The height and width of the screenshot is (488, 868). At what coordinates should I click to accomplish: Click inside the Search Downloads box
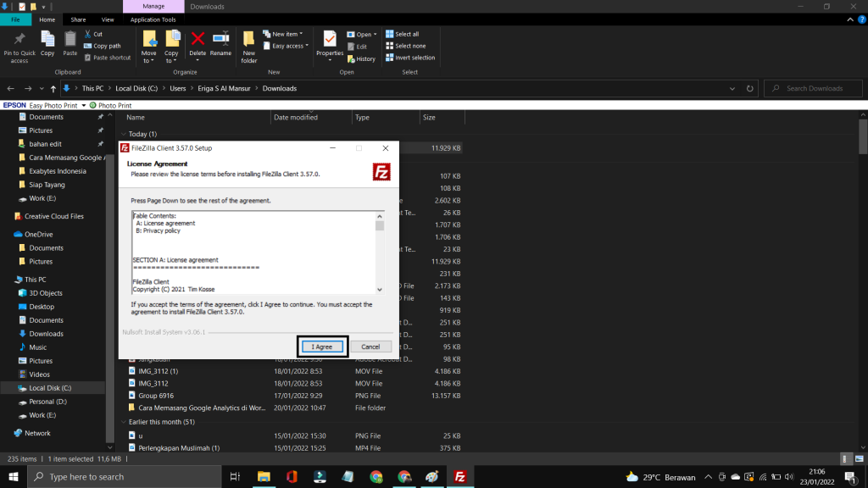[x=812, y=88]
